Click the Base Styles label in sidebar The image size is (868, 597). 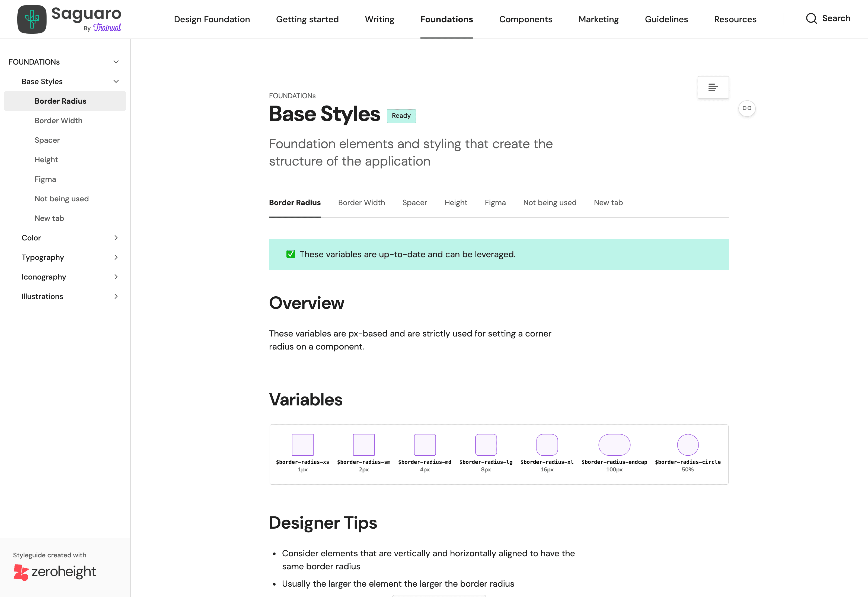pyautogui.click(x=42, y=81)
